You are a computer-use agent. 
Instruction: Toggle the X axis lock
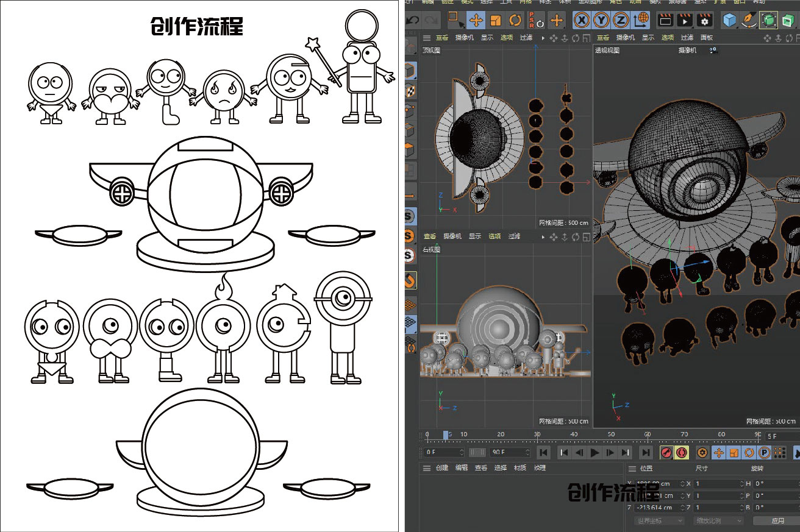[x=582, y=20]
